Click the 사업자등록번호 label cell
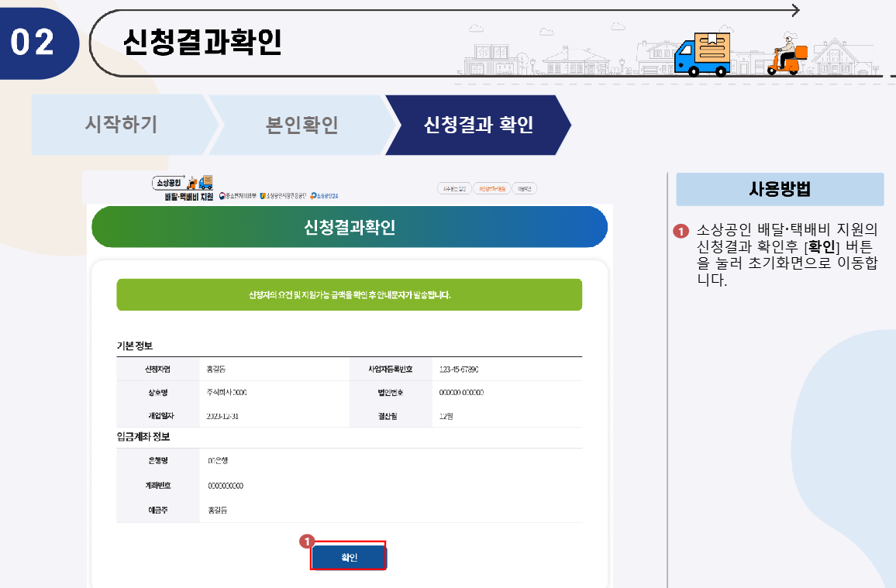 tap(391, 370)
